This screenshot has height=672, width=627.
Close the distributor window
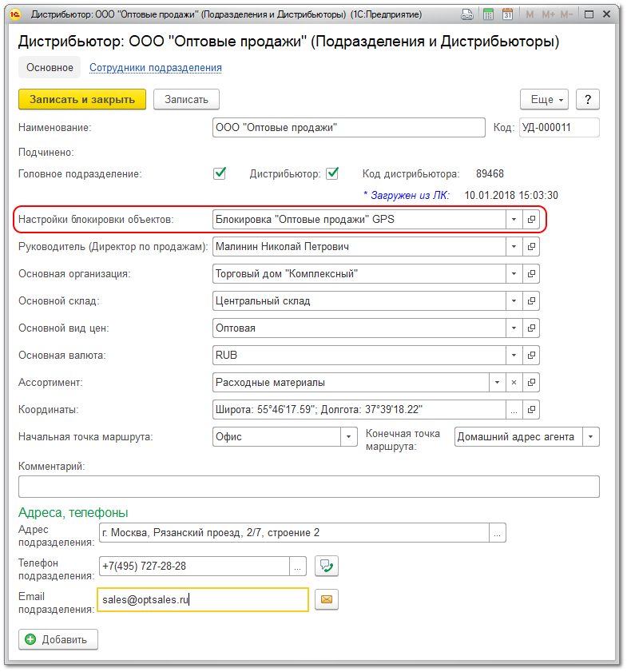(x=606, y=14)
